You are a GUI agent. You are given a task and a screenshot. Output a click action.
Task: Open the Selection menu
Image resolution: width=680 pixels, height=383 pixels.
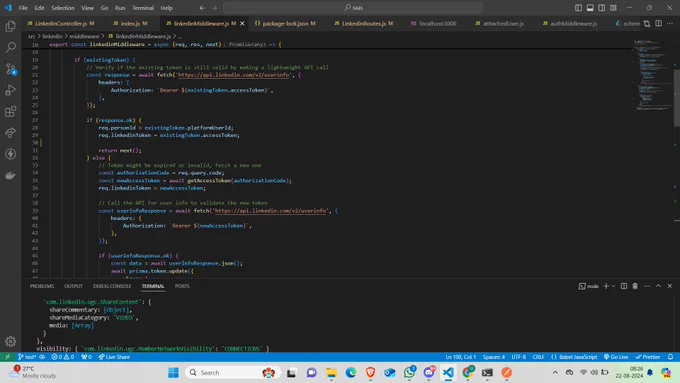coord(63,8)
